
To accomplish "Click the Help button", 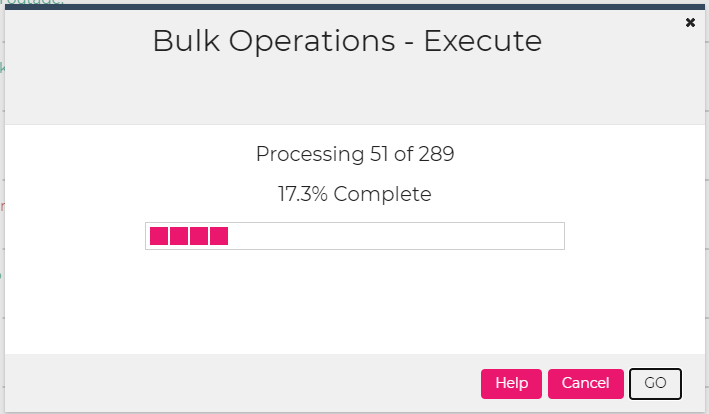I will 511,383.
